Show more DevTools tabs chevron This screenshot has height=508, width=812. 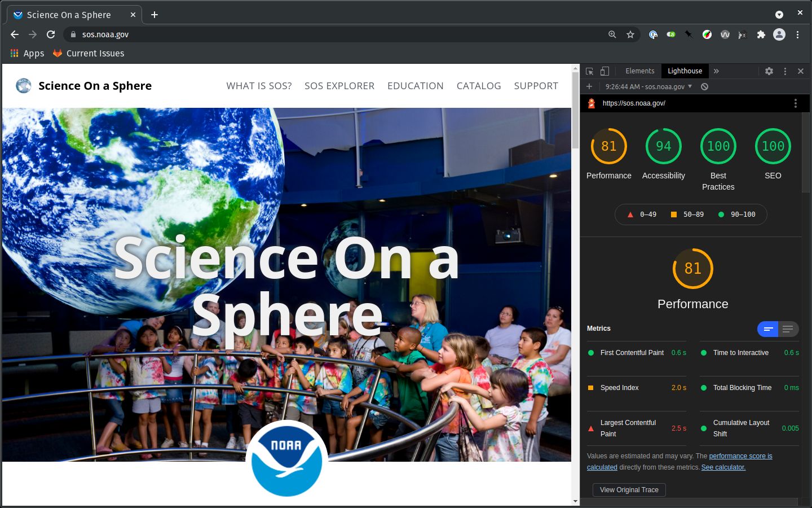point(716,71)
